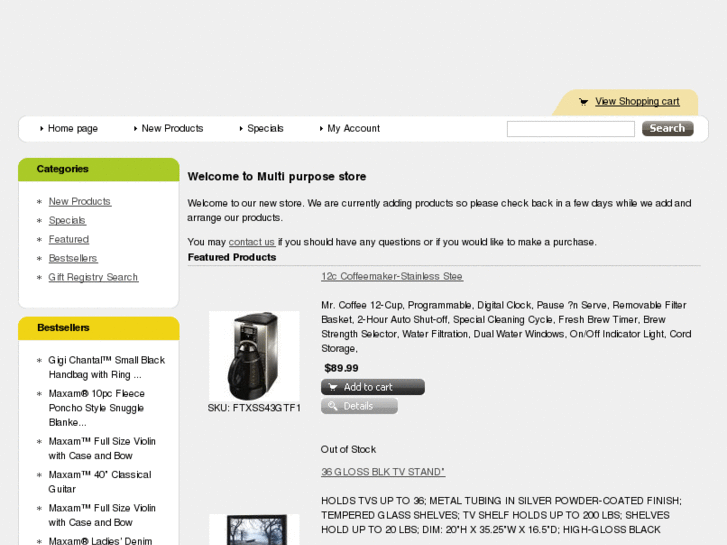Image resolution: width=727 pixels, height=545 pixels.
Task: Open Featured category link
Action: [x=69, y=240]
